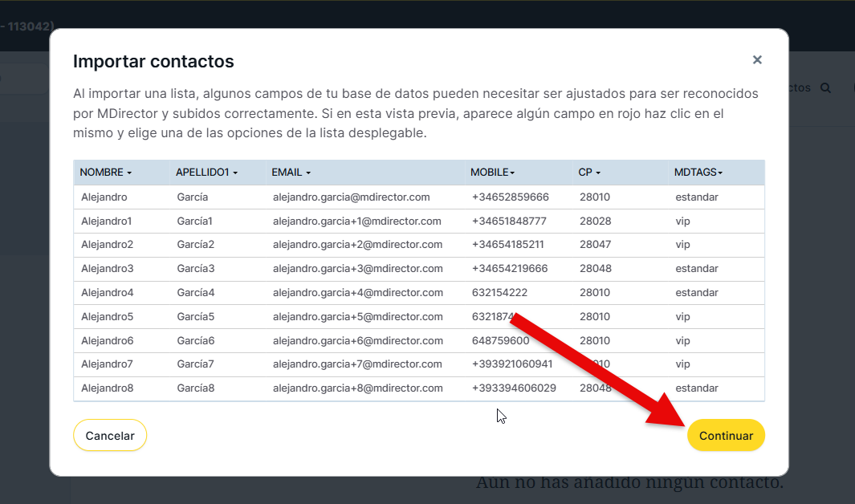Expand the MOBILE column dropdown

[493, 173]
